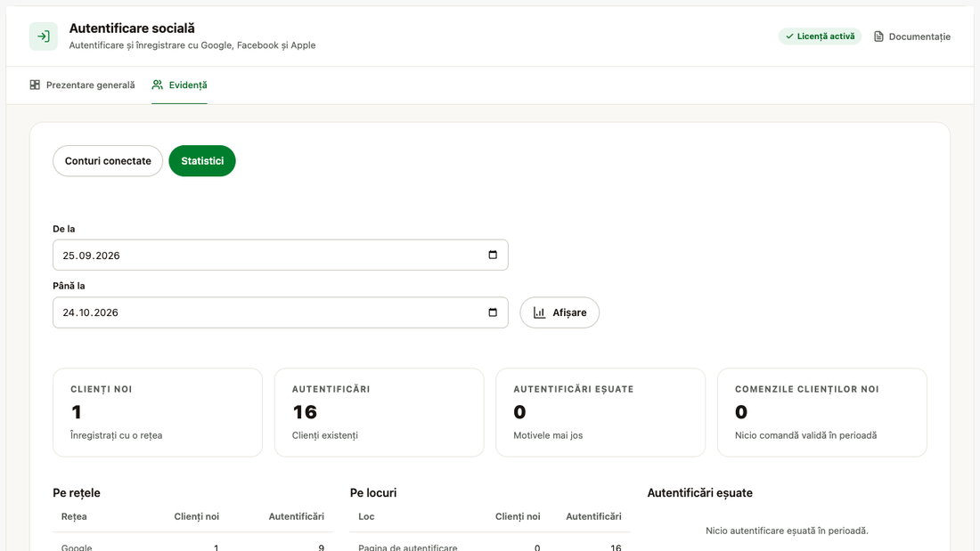Click 'Motivele mai jos' caption

click(548, 435)
